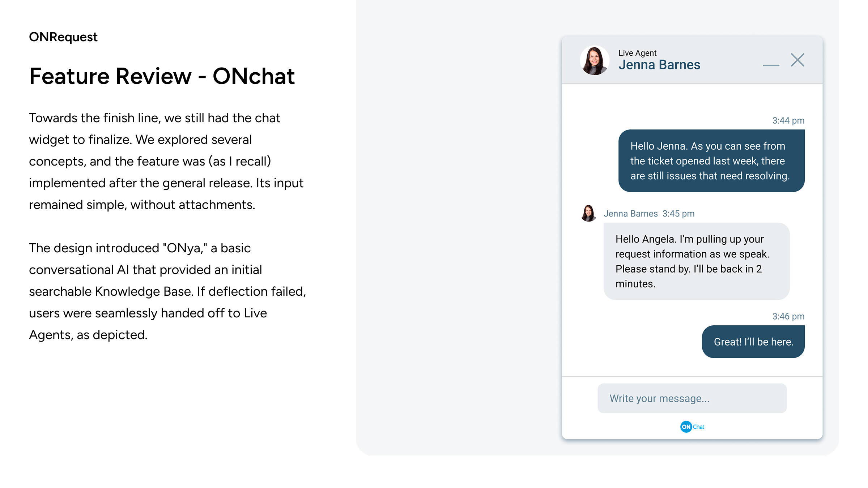The height and width of the screenshot is (488, 868).
Task: Click the 3:44 pm timestamp
Action: [788, 121]
